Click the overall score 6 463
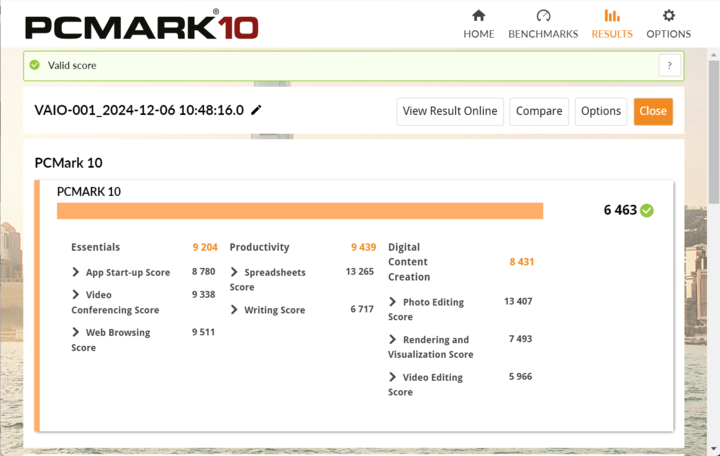 [620, 210]
